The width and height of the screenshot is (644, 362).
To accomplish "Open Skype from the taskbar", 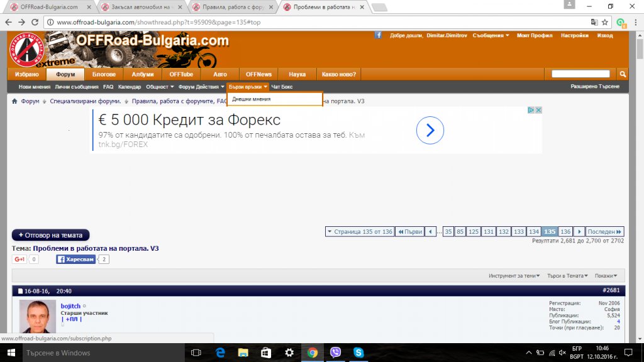I will point(358,353).
